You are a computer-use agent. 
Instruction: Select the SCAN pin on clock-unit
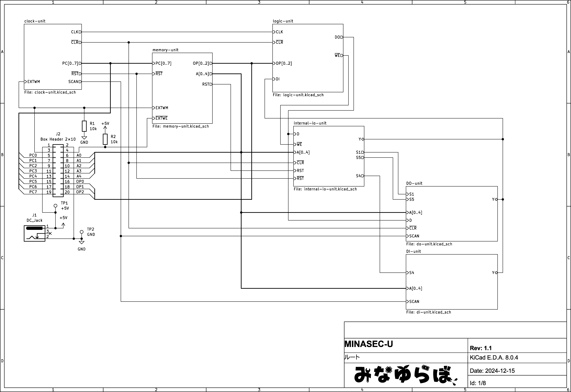click(75, 82)
